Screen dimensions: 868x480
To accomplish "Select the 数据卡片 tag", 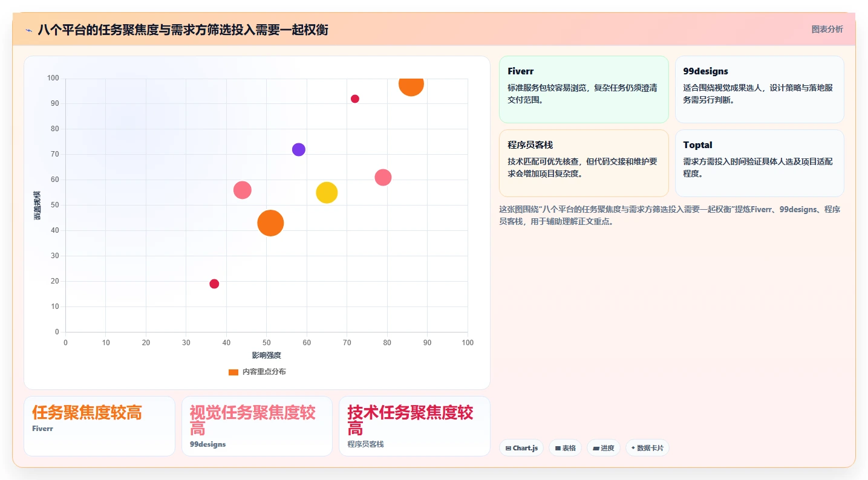I will point(647,448).
